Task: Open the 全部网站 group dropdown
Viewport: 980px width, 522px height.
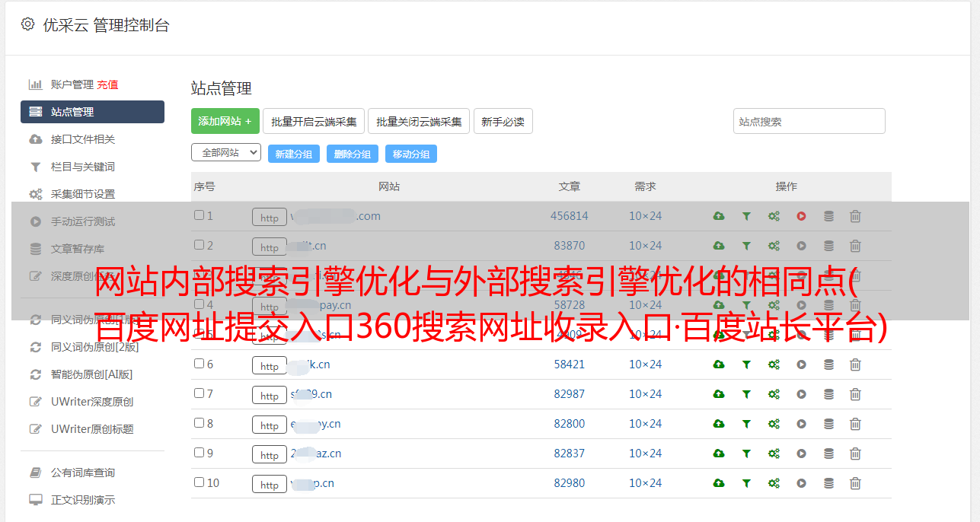Action: point(226,152)
